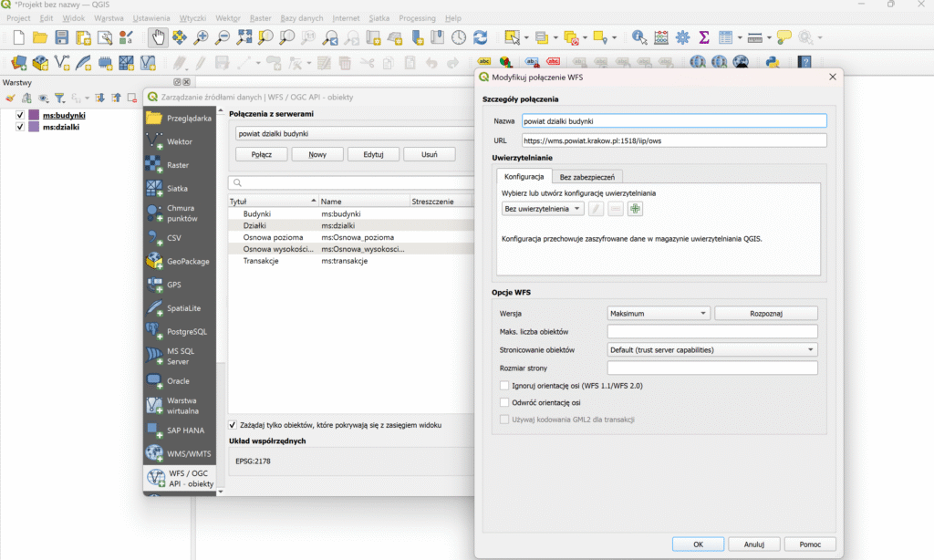The height and width of the screenshot is (560, 934).
Task: Click the Identify Features info icon
Action: point(638,37)
